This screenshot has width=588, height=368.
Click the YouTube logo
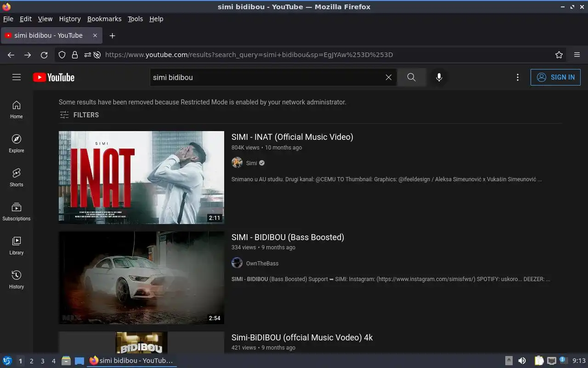[x=54, y=77]
